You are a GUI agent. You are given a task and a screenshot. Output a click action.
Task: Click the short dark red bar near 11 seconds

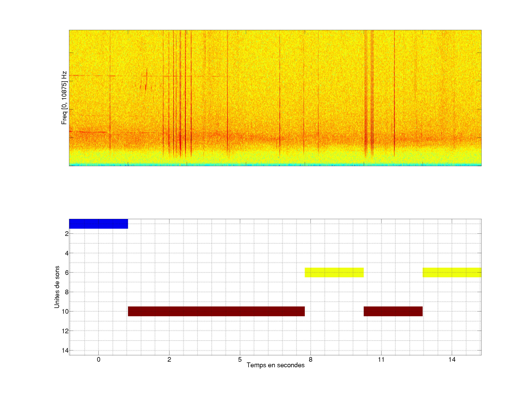(x=393, y=311)
